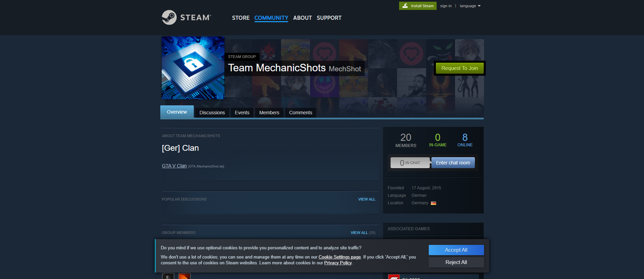Click the STEAM GROUP label
The width and height of the screenshot is (644, 279).
(242, 57)
